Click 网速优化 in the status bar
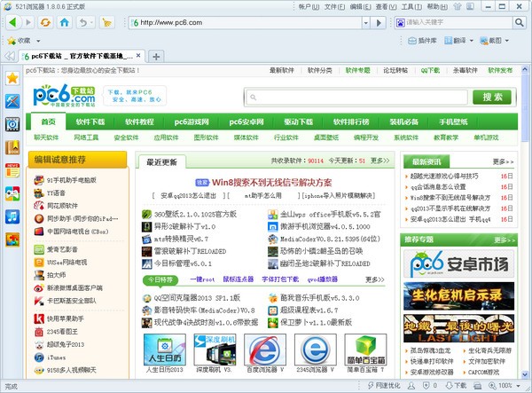 (x=384, y=386)
